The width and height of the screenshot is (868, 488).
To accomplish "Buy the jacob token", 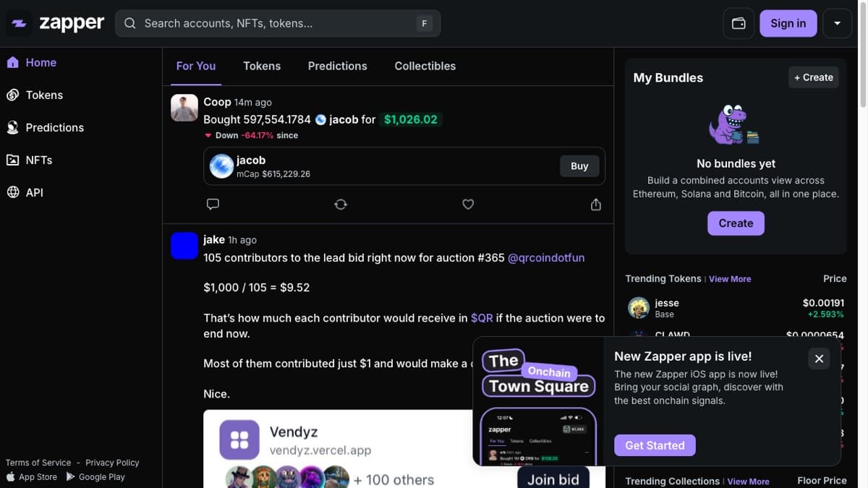I will [x=579, y=166].
